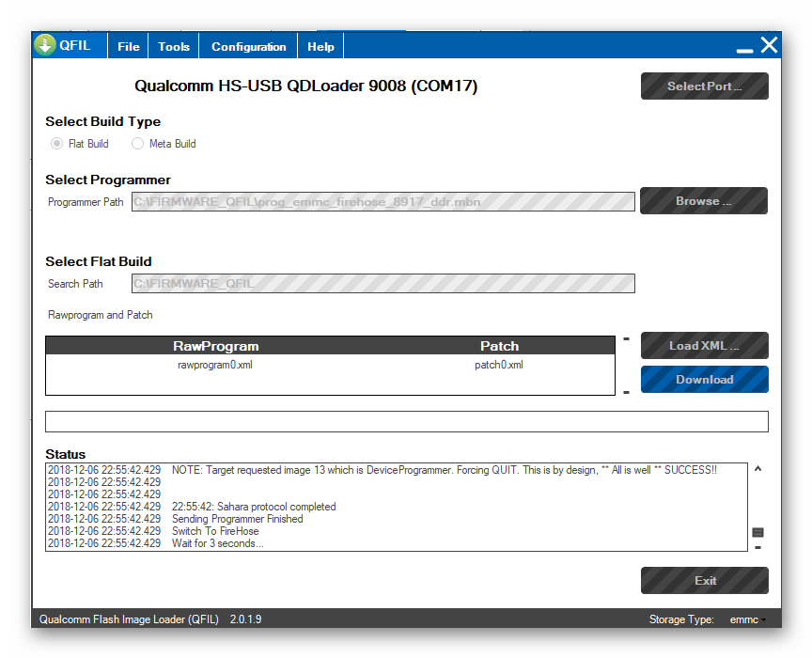Open the Configuration menu
The width and height of the screenshot is (812, 658).
point(247,45)
